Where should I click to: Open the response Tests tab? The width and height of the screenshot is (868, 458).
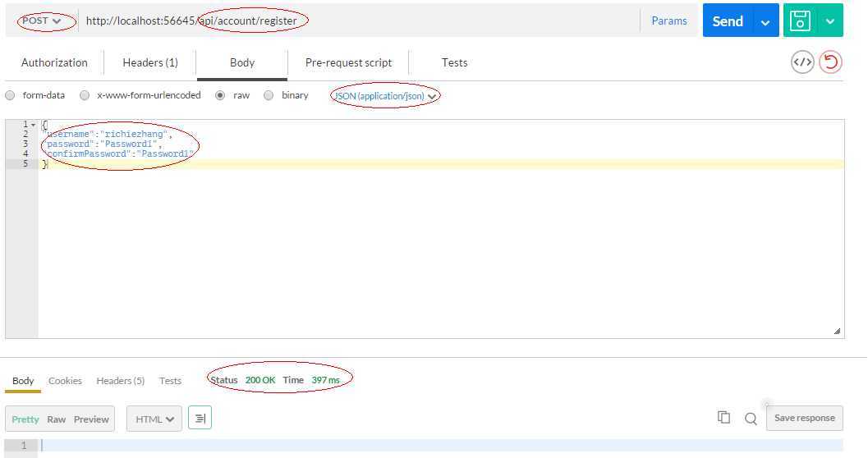[x=170, y=381]
